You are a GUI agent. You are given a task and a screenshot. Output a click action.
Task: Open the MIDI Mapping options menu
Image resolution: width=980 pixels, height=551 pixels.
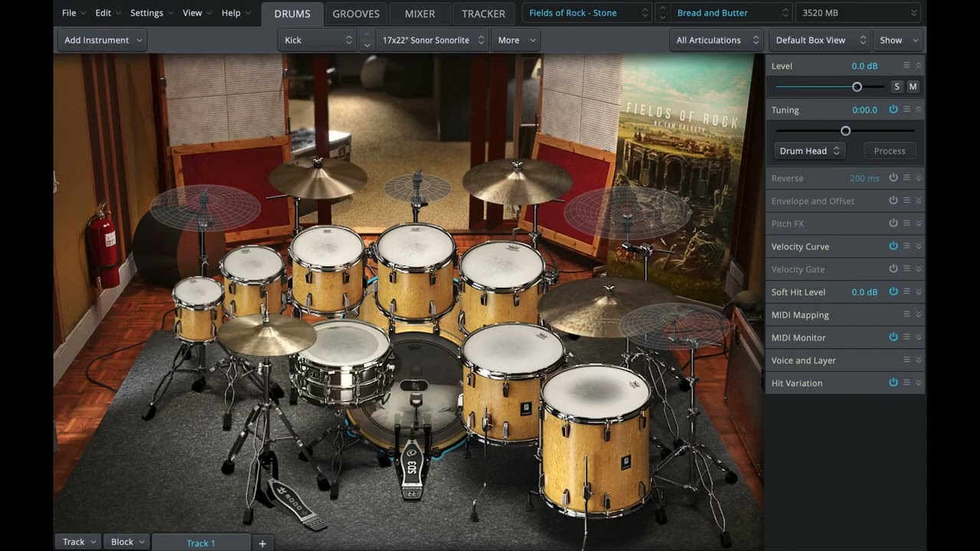pyautogui.click(x=906, y=315)
